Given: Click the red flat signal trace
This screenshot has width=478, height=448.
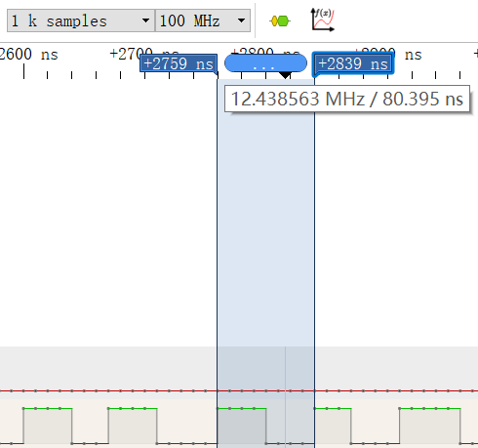Looking at the screenshot, I should (239, 390).
